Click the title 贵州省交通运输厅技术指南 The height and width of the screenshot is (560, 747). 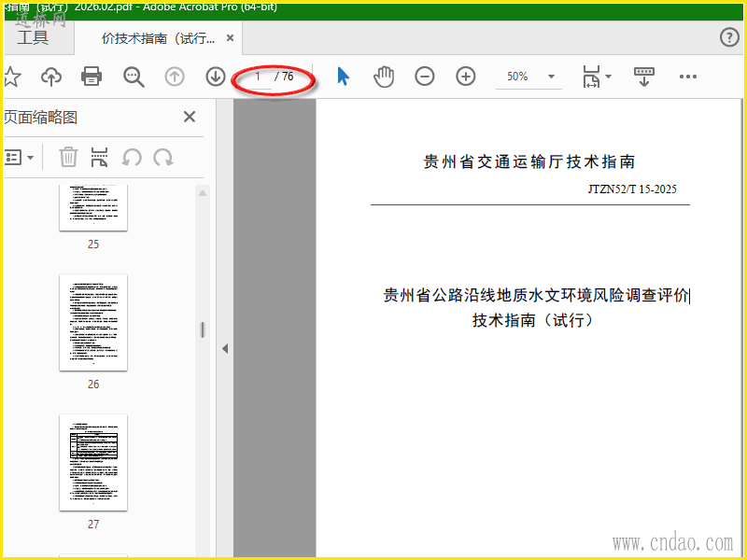point(529,161)
